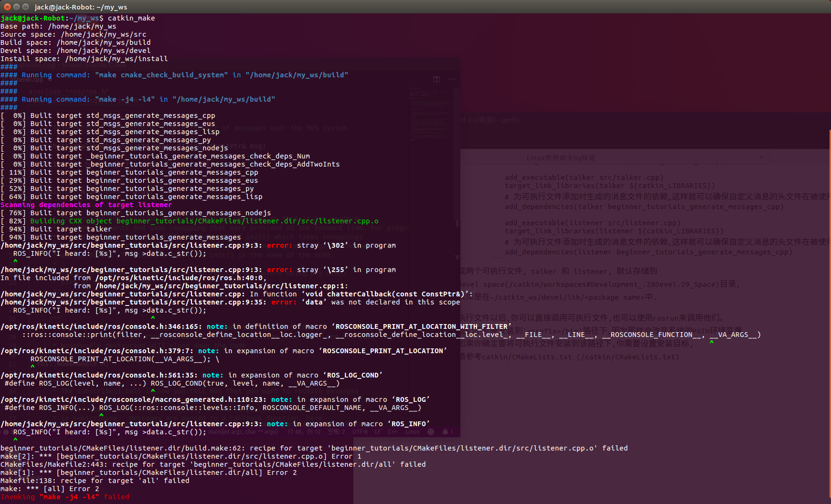This screenshot has width=831, height=504.
Task: Click the 'make cmake_check_build_system' command line
Action: coord(174,75)
